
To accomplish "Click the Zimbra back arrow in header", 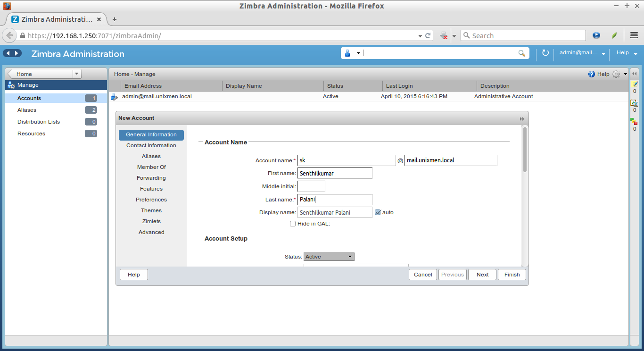I will click(8, 53).
